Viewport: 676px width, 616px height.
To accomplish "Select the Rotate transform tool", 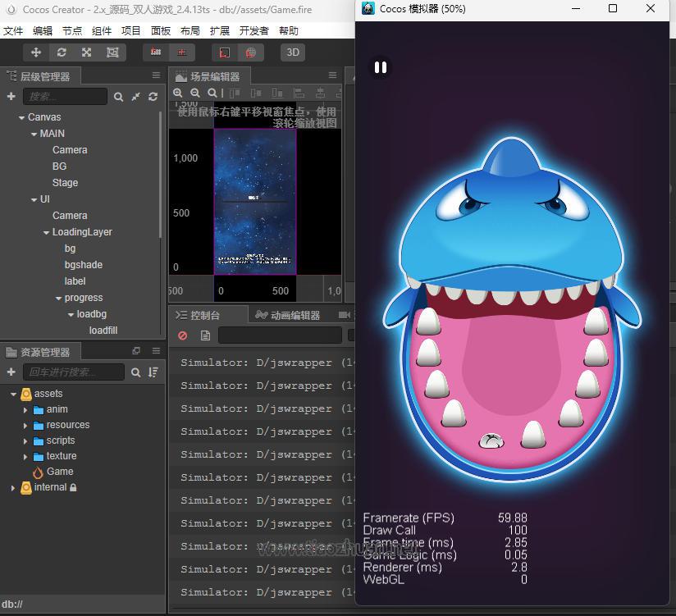I will click(x=62, y=52).
